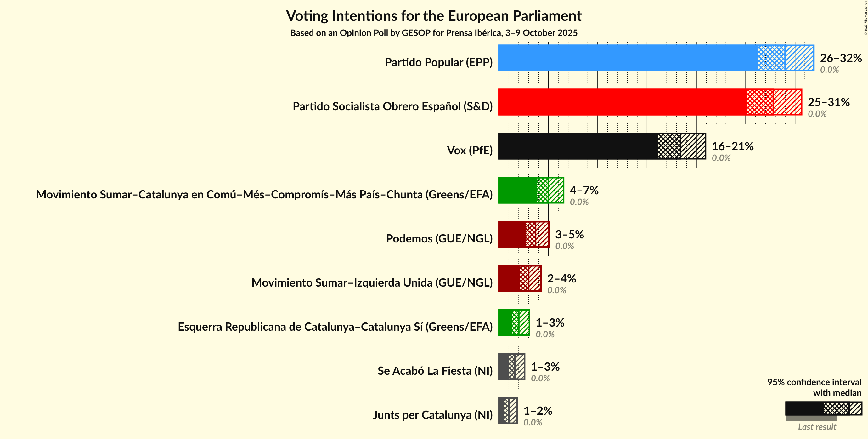Viewport: 868px width, 439px height.
Task: Select the 'Junts per Catalunya (NI)' label
Action: click(x=433, y=415)
